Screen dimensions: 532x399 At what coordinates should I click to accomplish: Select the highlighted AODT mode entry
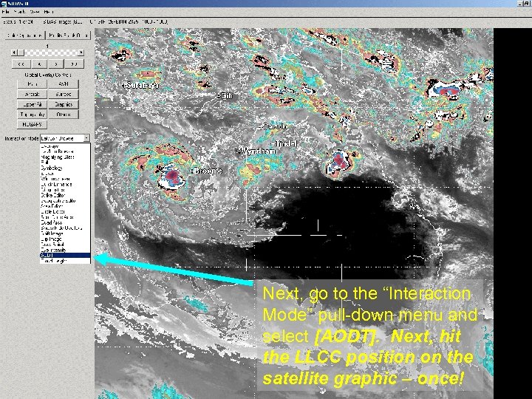65,255
